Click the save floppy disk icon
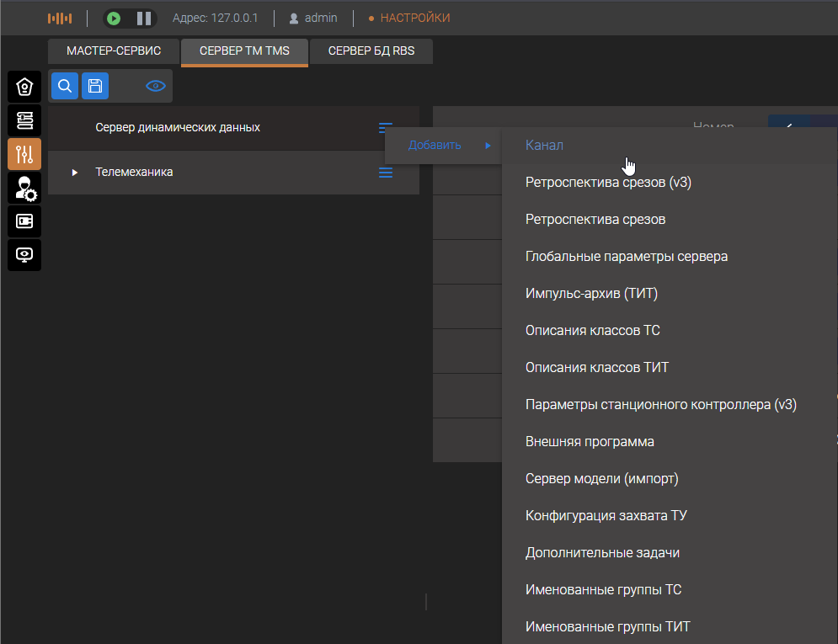 [x=95, y=85]
